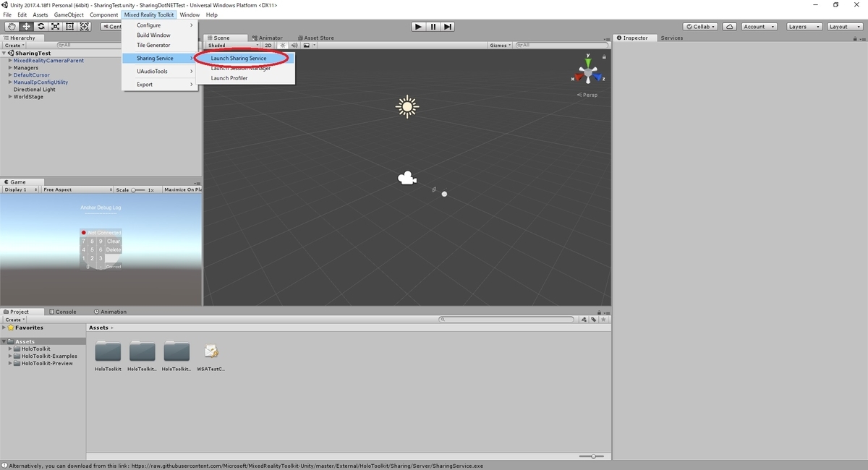The height and width of the screenshot is (470, 868).
Task: Open the Gizmos dropdown in Scene
Action: (x=500, y=46)
